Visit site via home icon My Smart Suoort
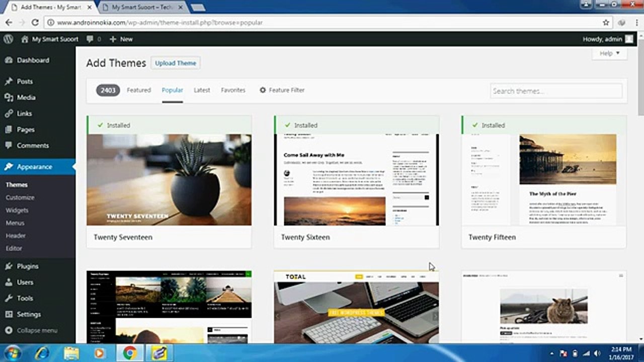This screenshot has width=644, height=362. tap(50, 39)
